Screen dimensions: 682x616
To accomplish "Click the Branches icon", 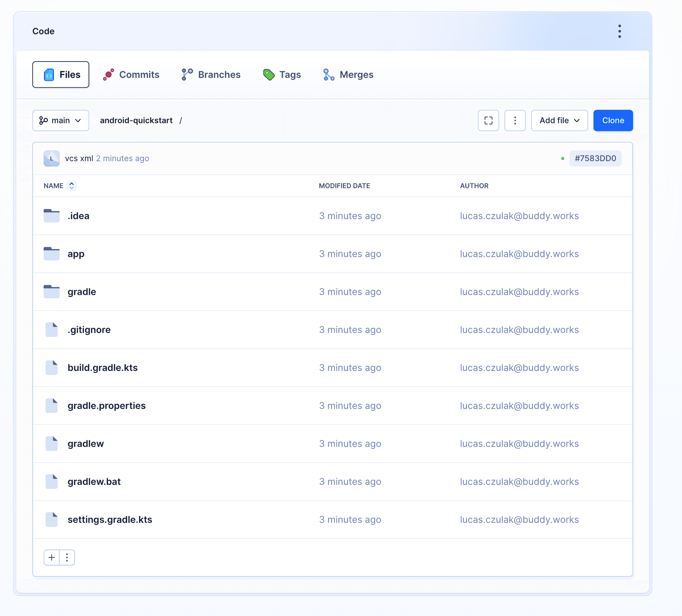I will pyautogui.click(x=186, y=74).
